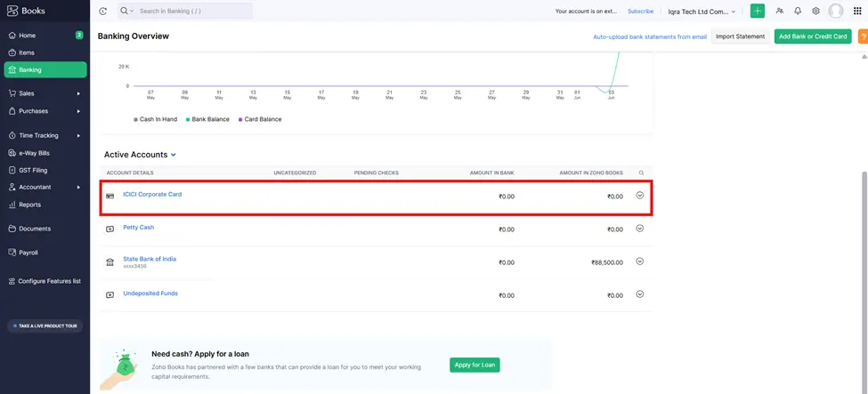Expand the Time Tracking submenu arrow
Screen dimensions: 868x394
pos(78,135)
